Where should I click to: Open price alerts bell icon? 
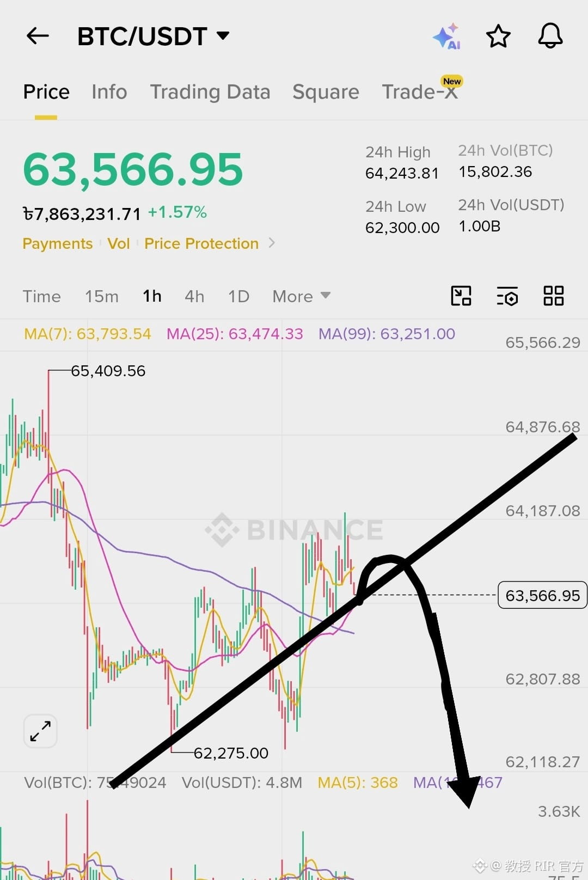pyautogui.click(x=550, y=36)
